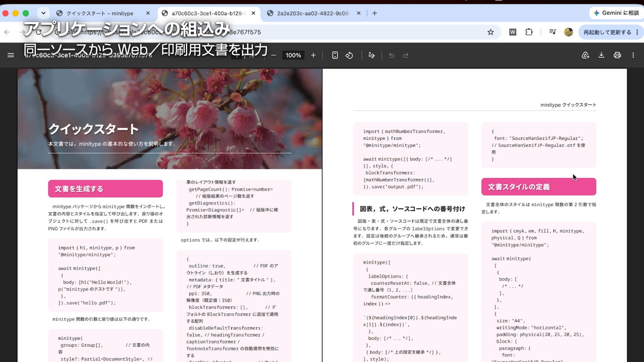Click the minitype 関数の引数と戻り値は以下の通りです sentence

click(x=101, y=319)
